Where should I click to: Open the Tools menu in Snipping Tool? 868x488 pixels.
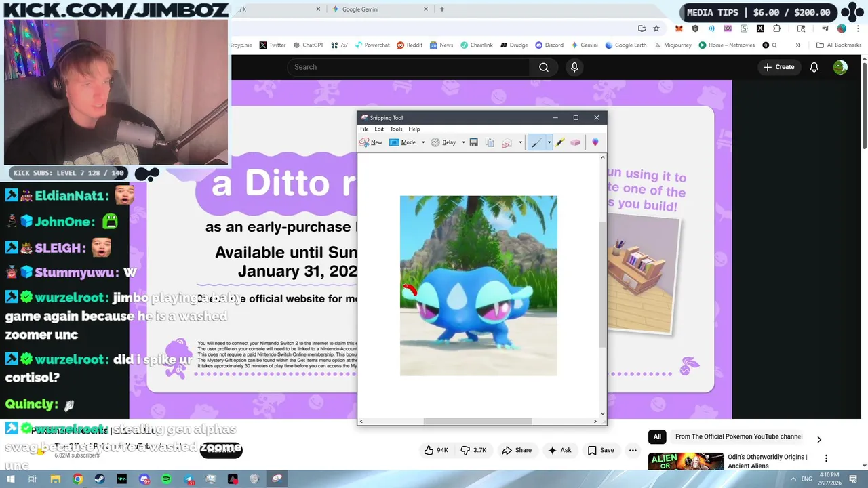(x=396, y=129)
